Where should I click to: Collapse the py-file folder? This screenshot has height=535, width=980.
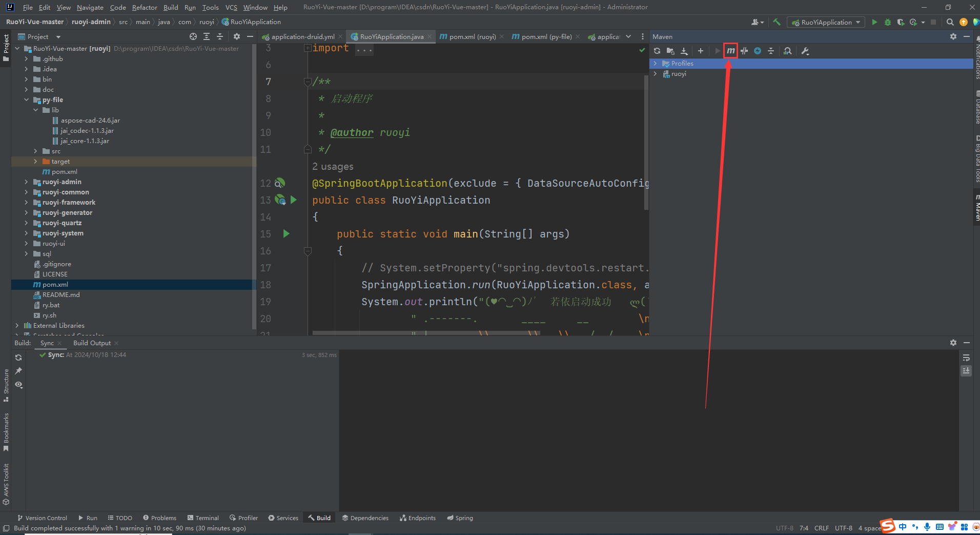pyautogui.click(x=26, y=100)
